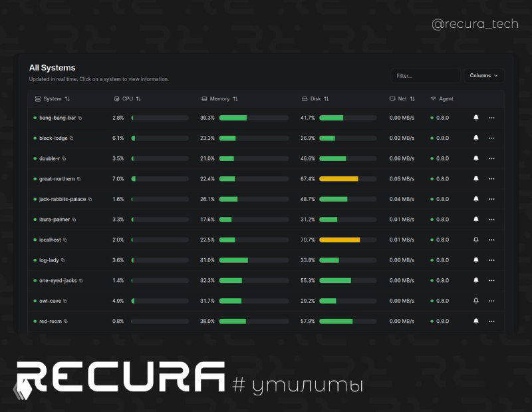Toggle alerts bell for owl-cave
Screen dimensions: 532x412
[475, 301]
